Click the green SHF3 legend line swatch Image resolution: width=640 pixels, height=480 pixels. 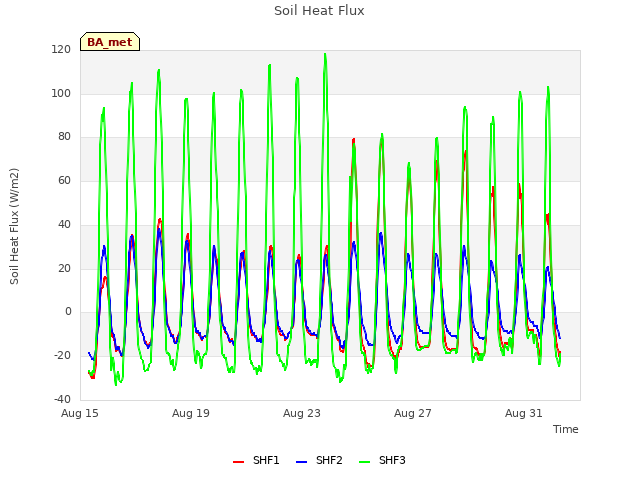pyautogui.click(x=364, y=462)
